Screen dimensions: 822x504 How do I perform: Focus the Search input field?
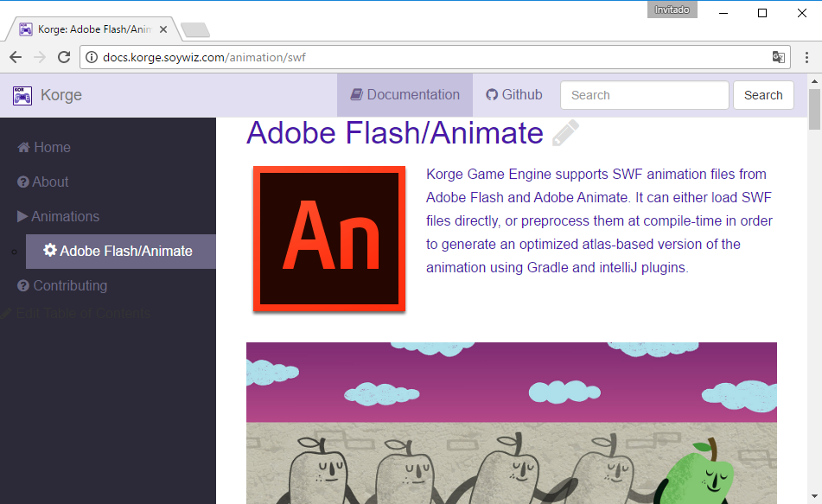pos(645,95)
